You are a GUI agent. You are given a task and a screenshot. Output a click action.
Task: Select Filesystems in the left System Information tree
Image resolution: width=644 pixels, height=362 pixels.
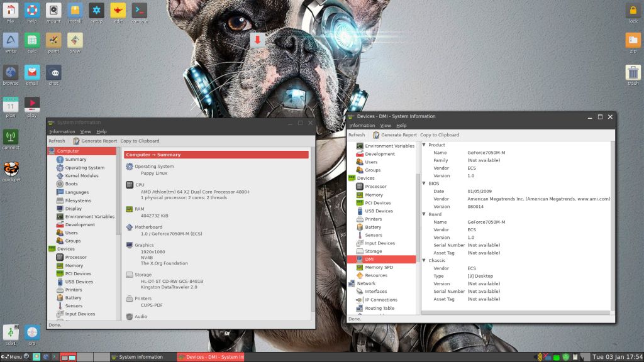coord(78,200)
